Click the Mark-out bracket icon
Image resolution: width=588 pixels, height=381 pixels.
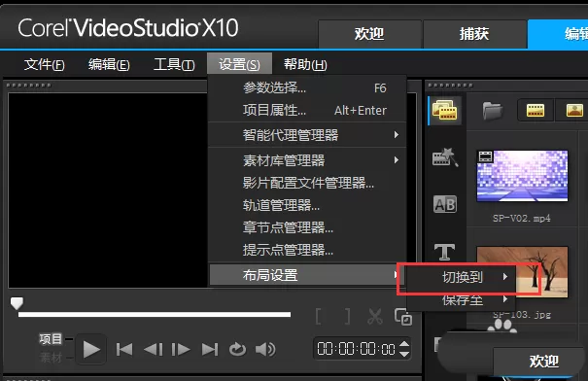click(x=347, y=317)
